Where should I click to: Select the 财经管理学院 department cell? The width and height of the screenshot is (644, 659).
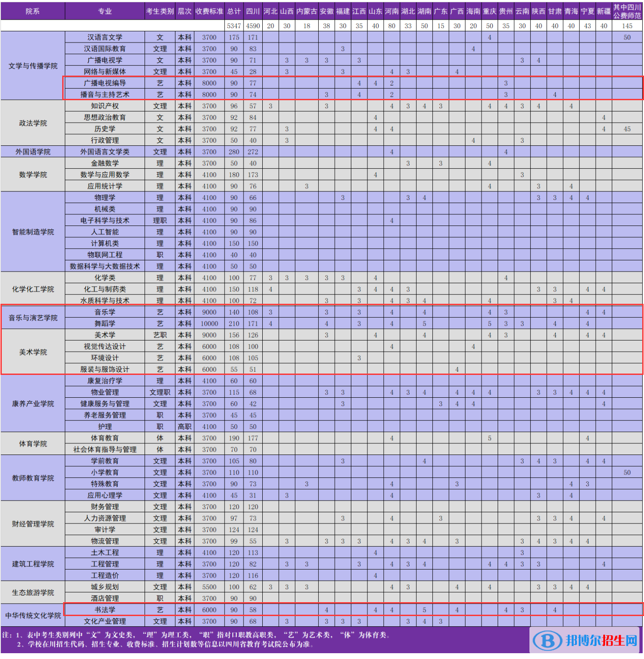click(x=33, y=524)
